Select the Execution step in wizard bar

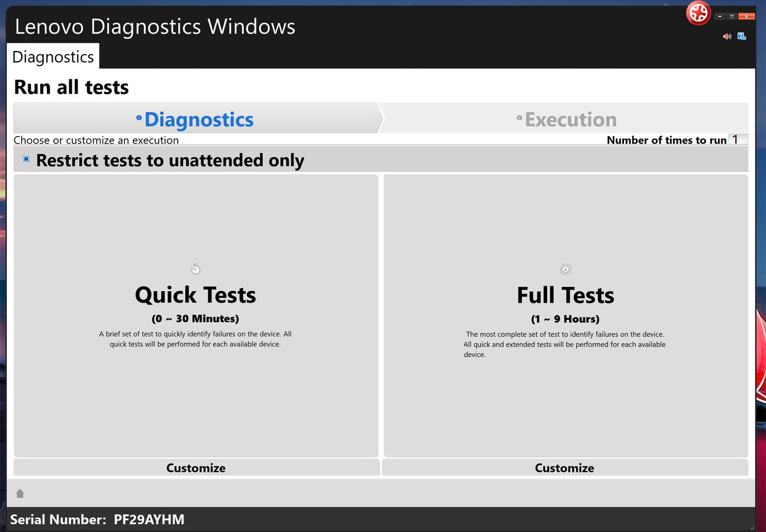pos(570,120)
